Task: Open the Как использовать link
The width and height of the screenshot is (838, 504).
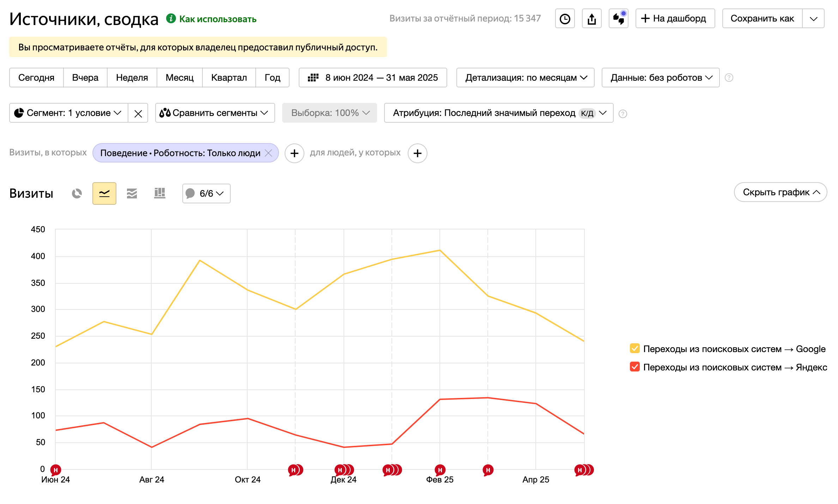Action: (218, 19)
